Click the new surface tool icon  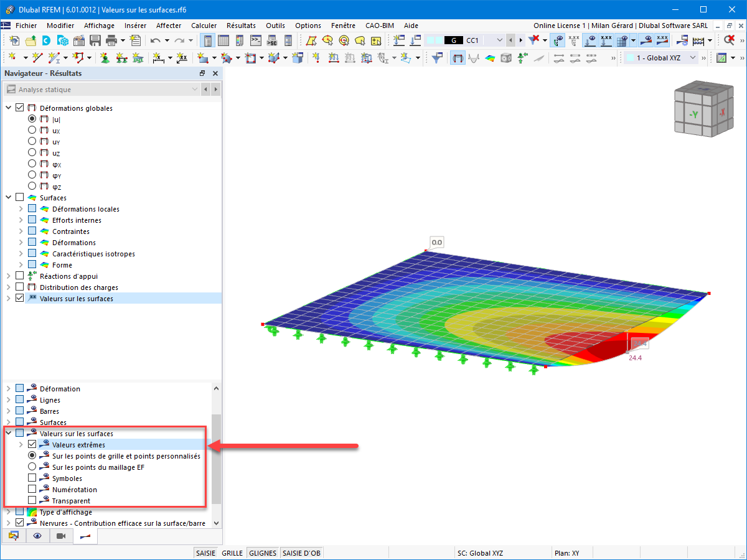(x=203, y=58)
